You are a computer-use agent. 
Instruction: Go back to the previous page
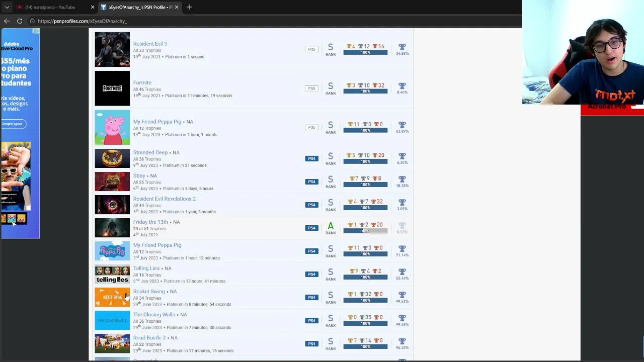(x=7, y=21)
